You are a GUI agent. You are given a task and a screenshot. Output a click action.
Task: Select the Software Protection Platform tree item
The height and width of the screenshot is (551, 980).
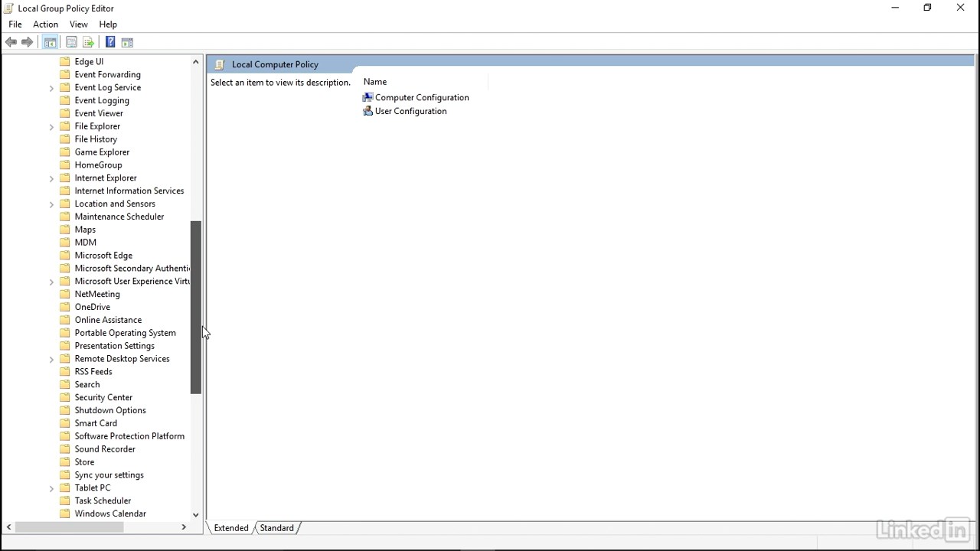click(x=129, y=436)
